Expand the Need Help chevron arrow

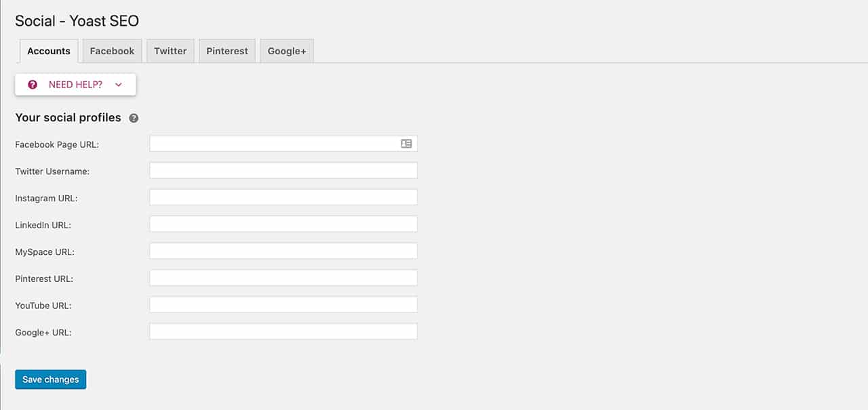[119, 85]
